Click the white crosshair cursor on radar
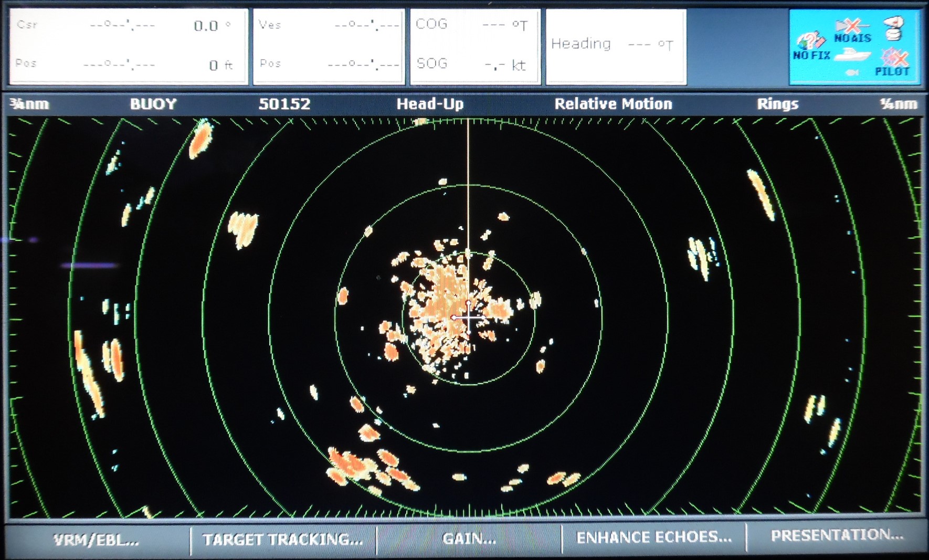 coord(468,317)
